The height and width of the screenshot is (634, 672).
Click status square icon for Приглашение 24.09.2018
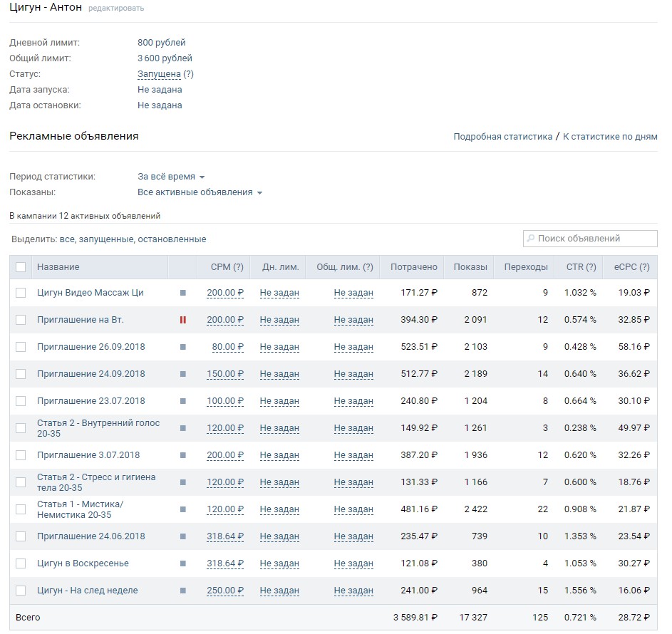pos(183,373)
